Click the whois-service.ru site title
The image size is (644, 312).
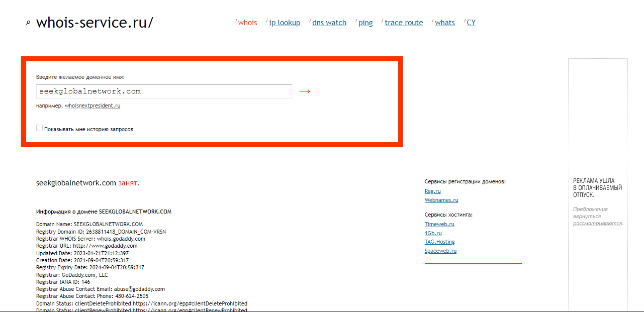[x=95, y=23]
